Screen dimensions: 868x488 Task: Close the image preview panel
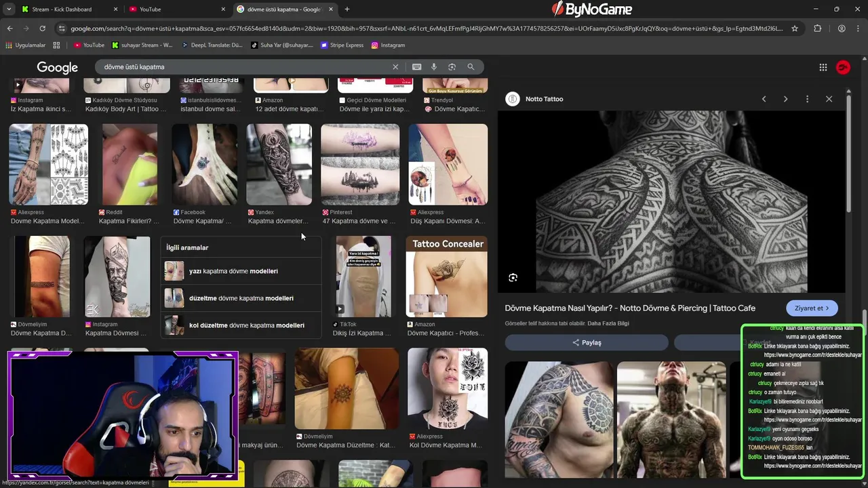829,99
